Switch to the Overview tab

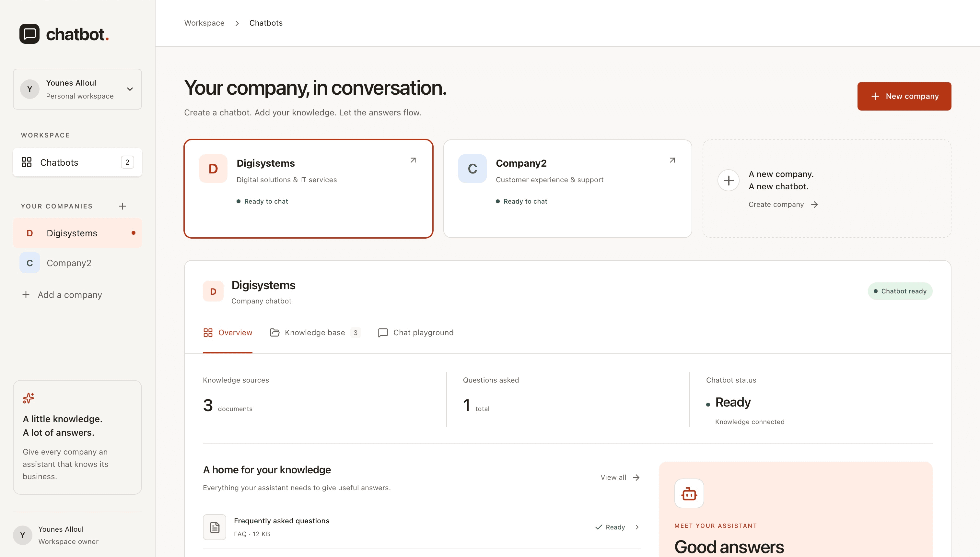point(227,332)
